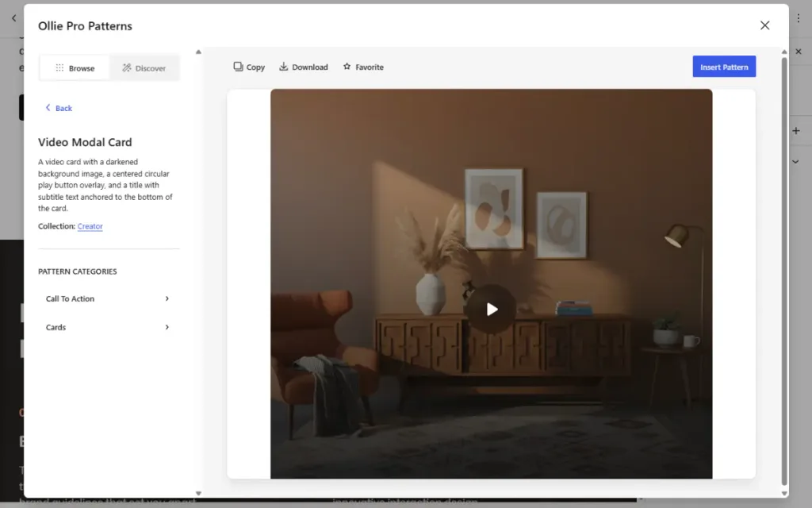Screen dimensions: 812x508
Task: Click the preview pane scroll down arrow
Action: coord(784,494)
